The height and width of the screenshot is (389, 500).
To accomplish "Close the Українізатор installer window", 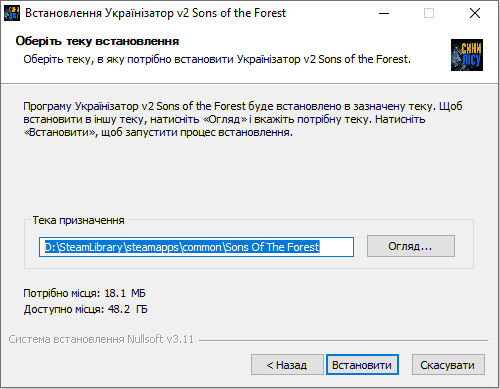I will point(475,13).
